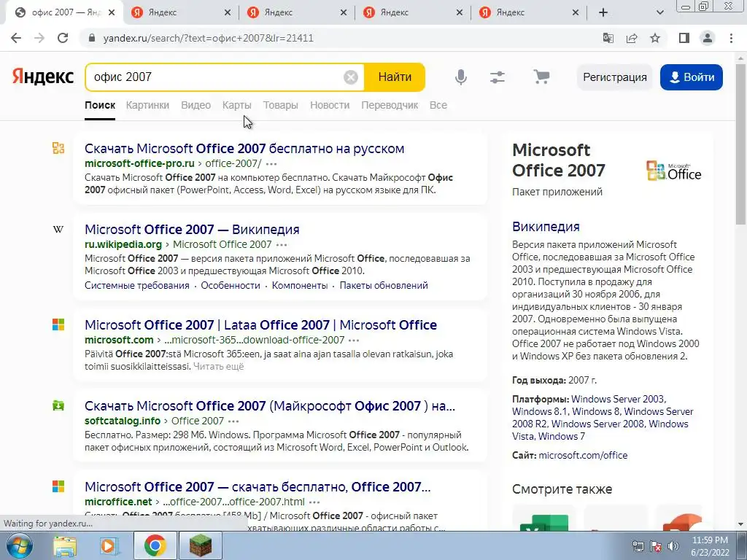
Task: Share this page via share icon
Action: pos(632,38)
